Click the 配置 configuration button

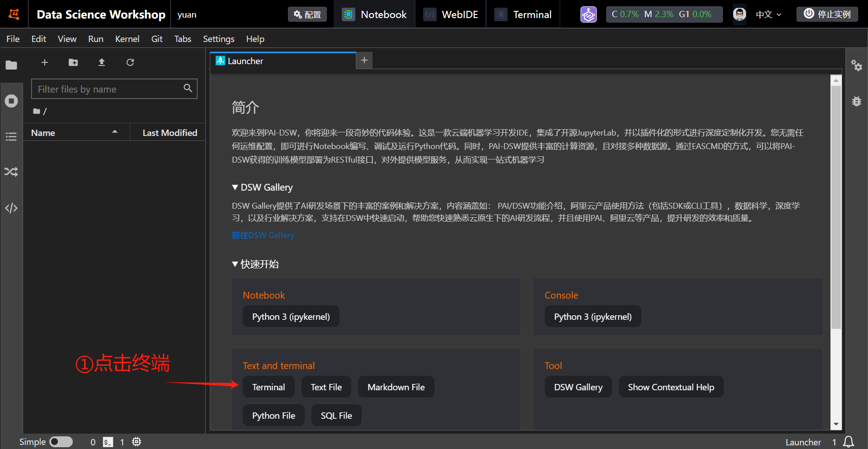tap(307, 14)
